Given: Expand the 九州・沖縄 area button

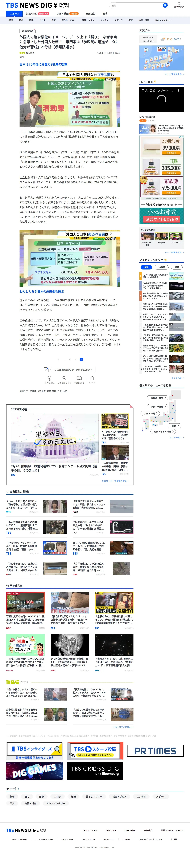Looking at the screenshot, I should point(150,413).
